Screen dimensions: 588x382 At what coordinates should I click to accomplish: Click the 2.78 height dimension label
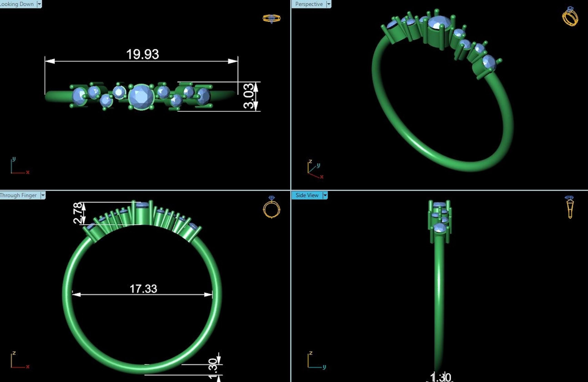pyautogui.click(x=77, y=213)
